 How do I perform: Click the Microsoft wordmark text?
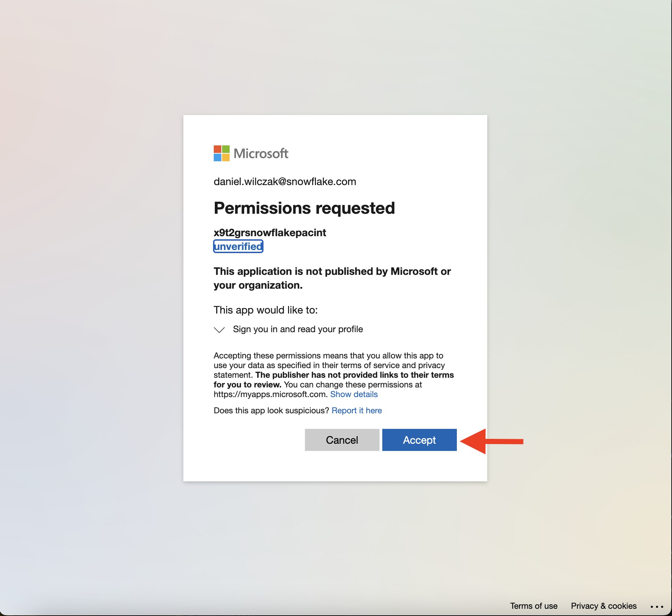coord(261,154)
